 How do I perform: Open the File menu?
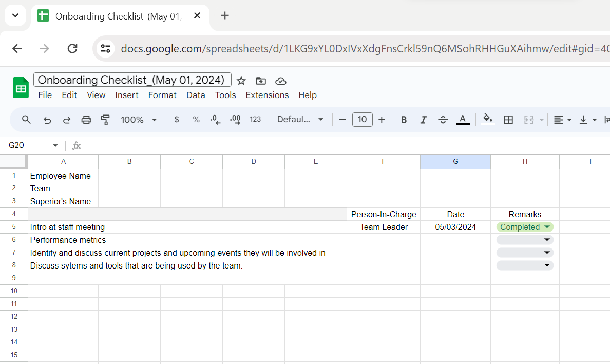click(x=45, y=95)
